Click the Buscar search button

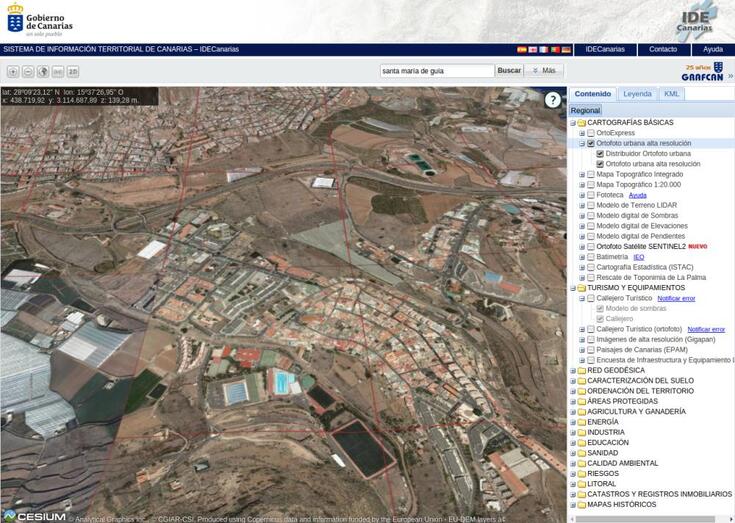[509, 71]
